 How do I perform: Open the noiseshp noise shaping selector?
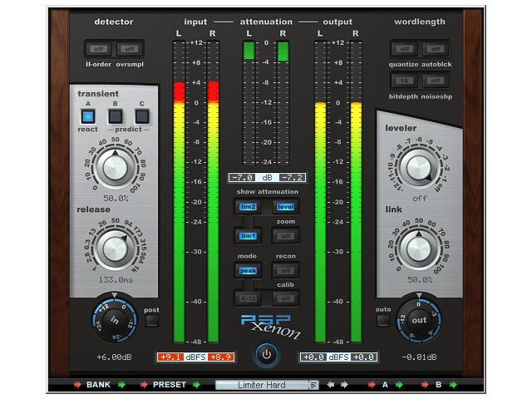435,81
